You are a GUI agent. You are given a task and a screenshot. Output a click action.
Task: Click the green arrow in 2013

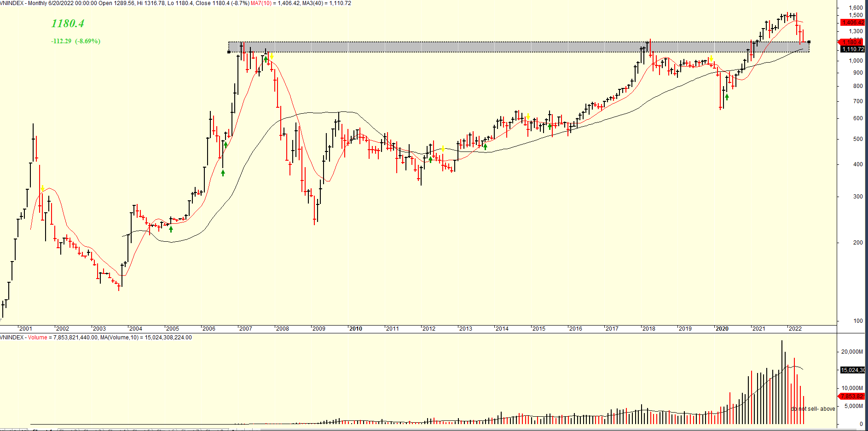485,146
